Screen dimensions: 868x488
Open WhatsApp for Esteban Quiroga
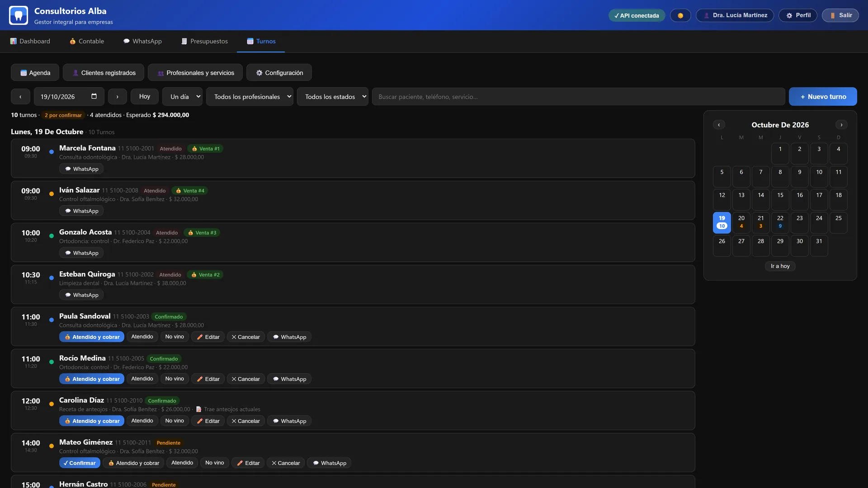(x=81, y=295)
